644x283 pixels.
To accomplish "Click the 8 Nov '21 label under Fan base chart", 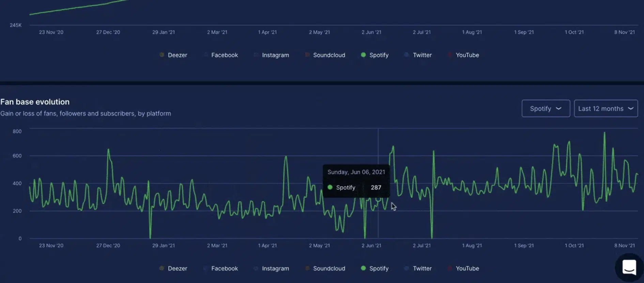I will point(625,246).
